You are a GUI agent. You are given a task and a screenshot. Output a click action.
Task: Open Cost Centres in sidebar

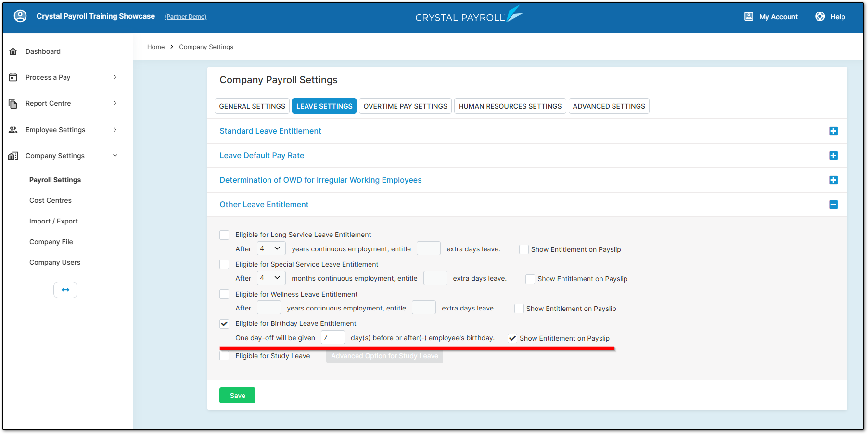coord(51,200)
